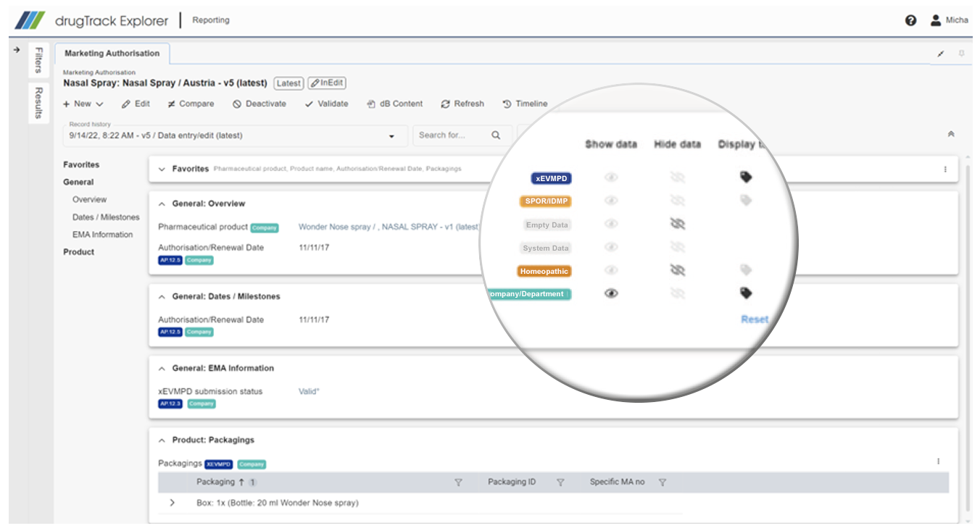
Task: Click the search magnifier icon
Action: tap(496, 135)
